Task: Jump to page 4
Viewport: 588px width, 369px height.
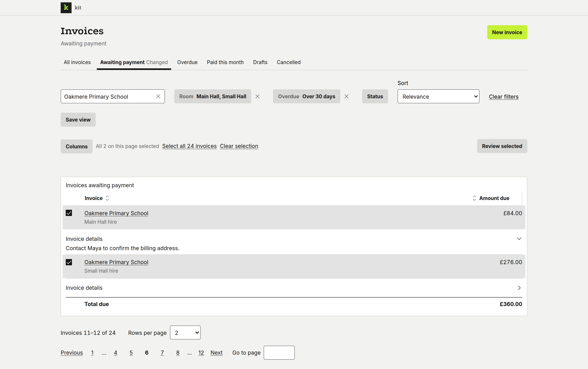Action: tap(115, 353)
